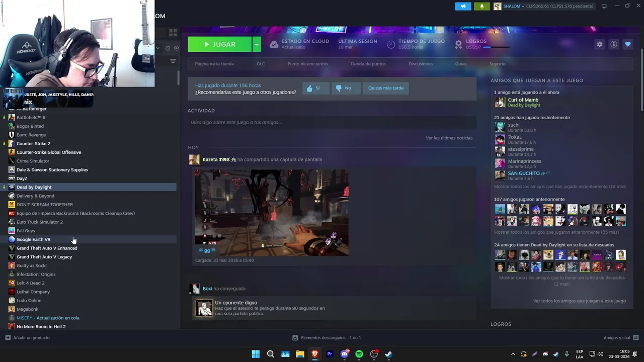Select MISERY queued update entry
The image size is (644, 362).
point(88,318)
